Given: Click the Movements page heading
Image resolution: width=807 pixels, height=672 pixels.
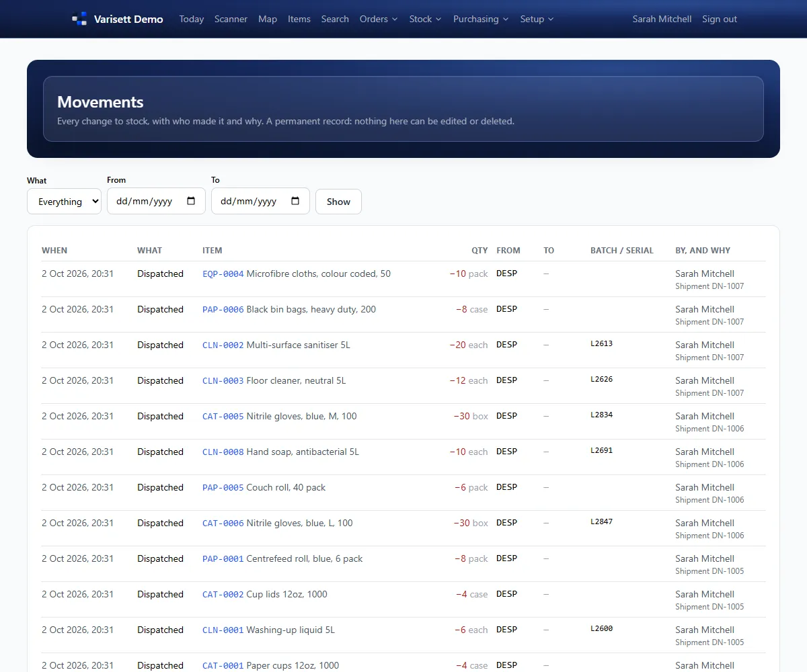Looking at the screenshot, I should coord(100,102).
